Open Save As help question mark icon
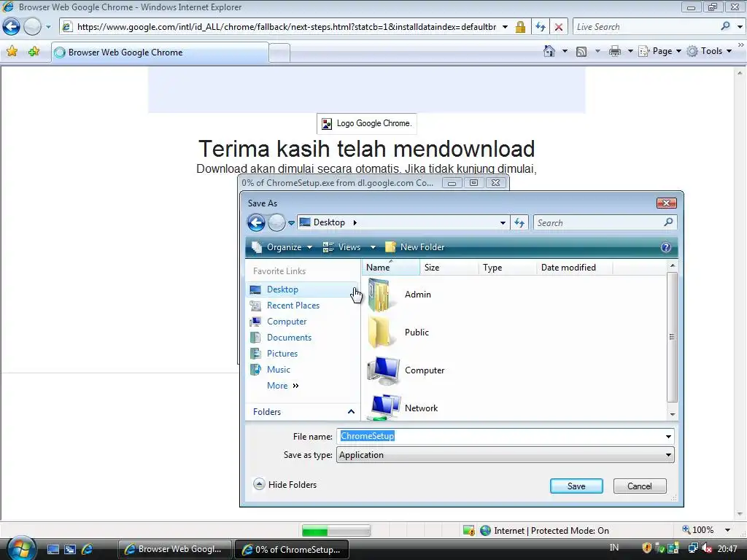The width and height of the screenshot is (747, 560). [666, 247]
